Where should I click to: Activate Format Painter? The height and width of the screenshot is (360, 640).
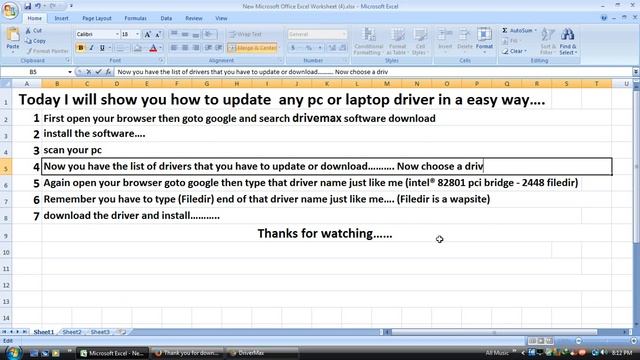(x=47, y=51)
